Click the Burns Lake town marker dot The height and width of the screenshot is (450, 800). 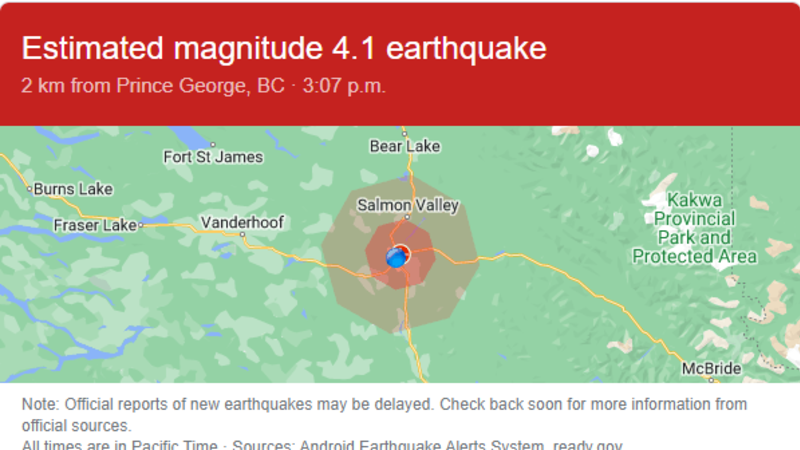point(30,189)
